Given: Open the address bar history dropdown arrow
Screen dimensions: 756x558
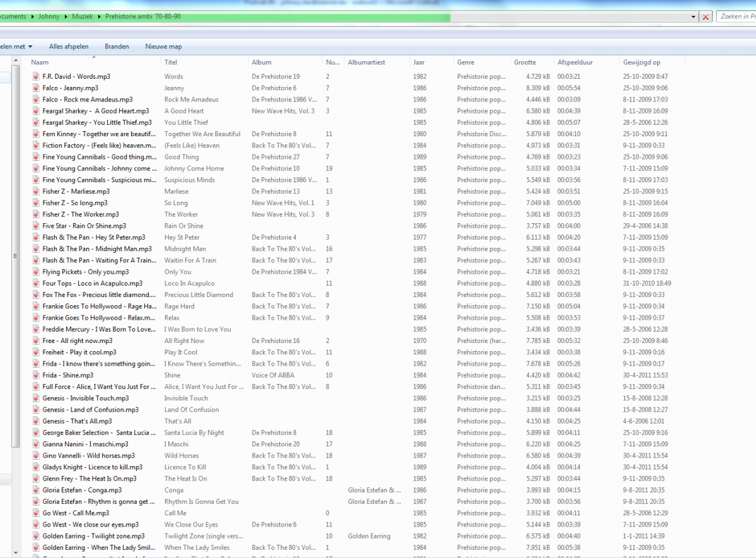Looking at the screenshot, I should click(x=694, y=17).
